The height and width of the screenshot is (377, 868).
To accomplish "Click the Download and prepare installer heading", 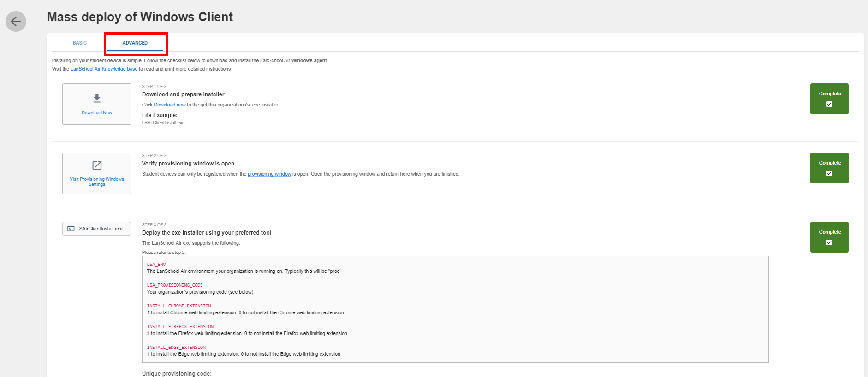I will tap(183, 94).
